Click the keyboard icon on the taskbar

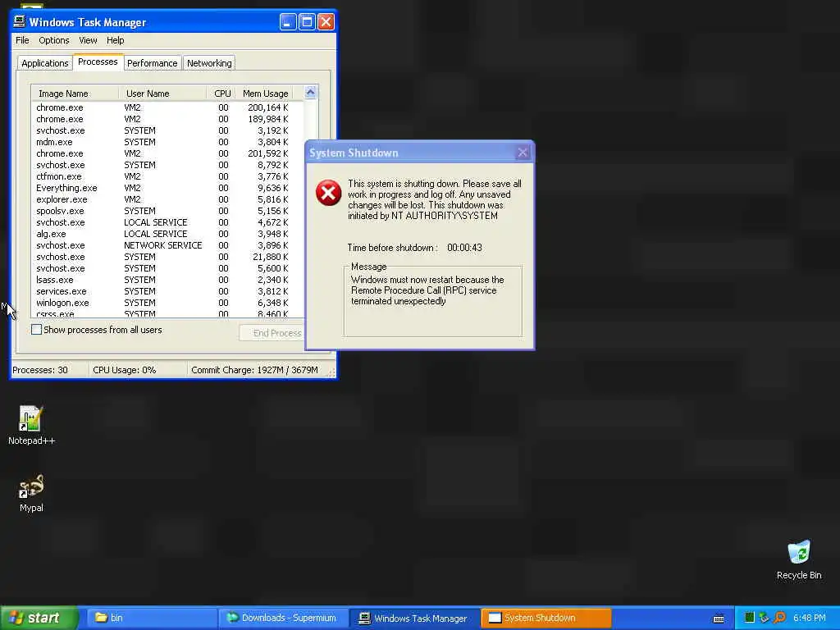(719, 619)
